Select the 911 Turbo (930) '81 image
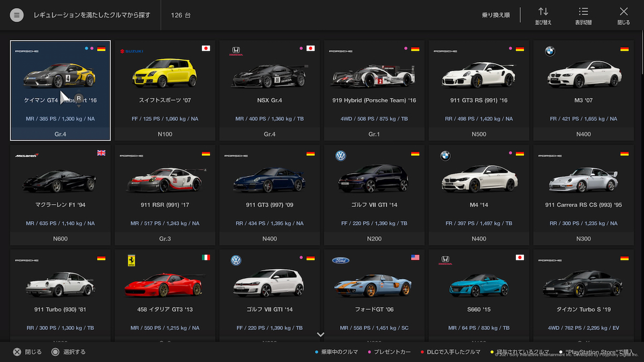644x362 pixels. [60, 284]
